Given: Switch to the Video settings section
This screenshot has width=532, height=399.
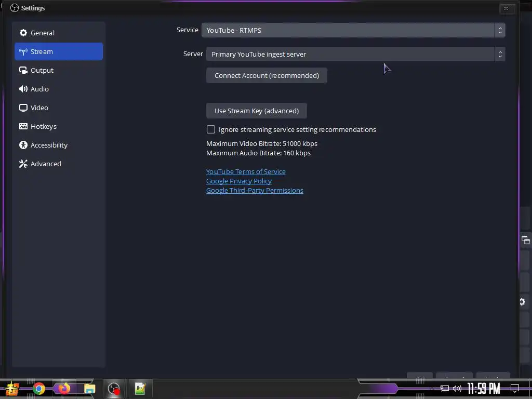Looking at the screenshot, I should click(x=59, y=108).
